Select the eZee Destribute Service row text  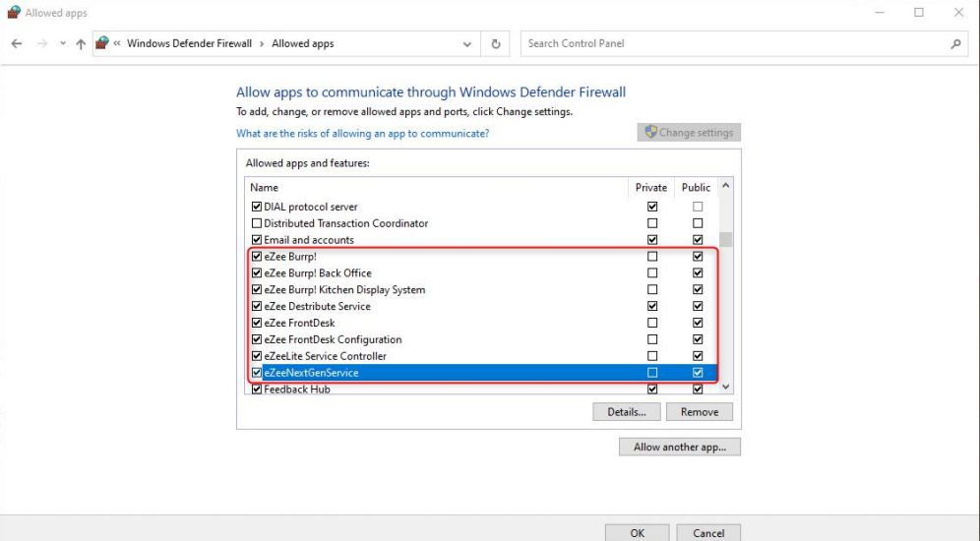pyautogui.click(x=317, y=306)
